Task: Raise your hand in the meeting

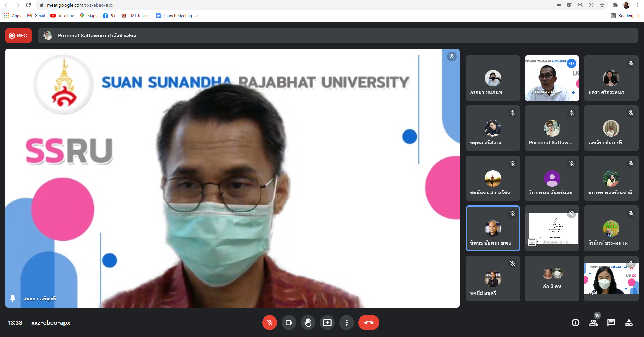Action: pos(308,323)
